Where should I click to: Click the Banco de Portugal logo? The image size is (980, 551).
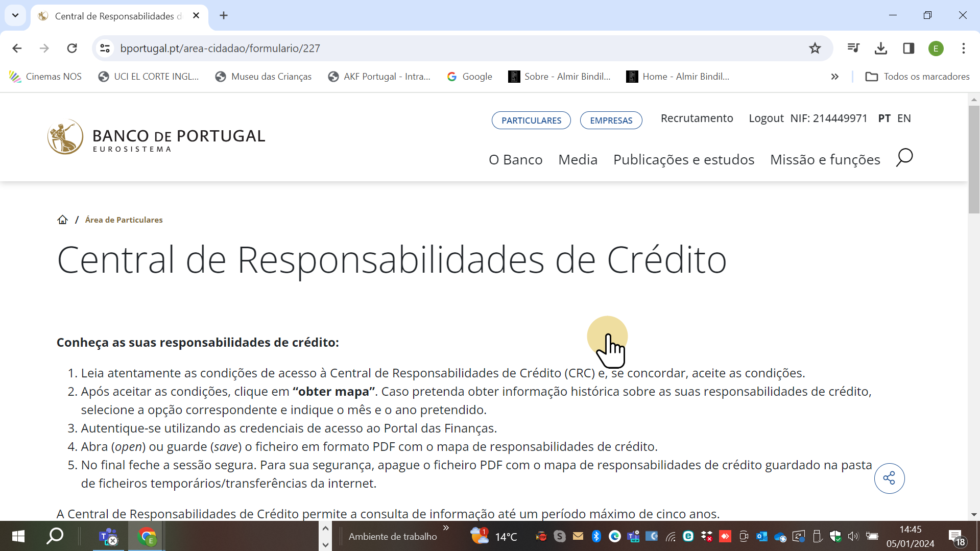click(x=156, y=137)
